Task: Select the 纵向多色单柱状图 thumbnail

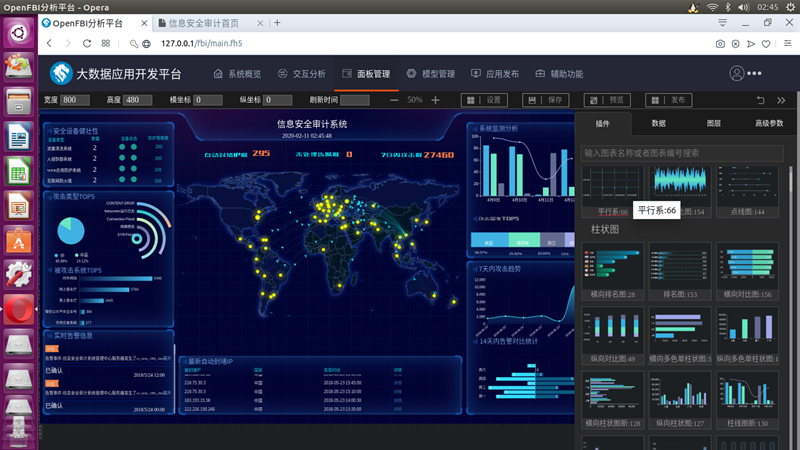Action: point(747,336)
